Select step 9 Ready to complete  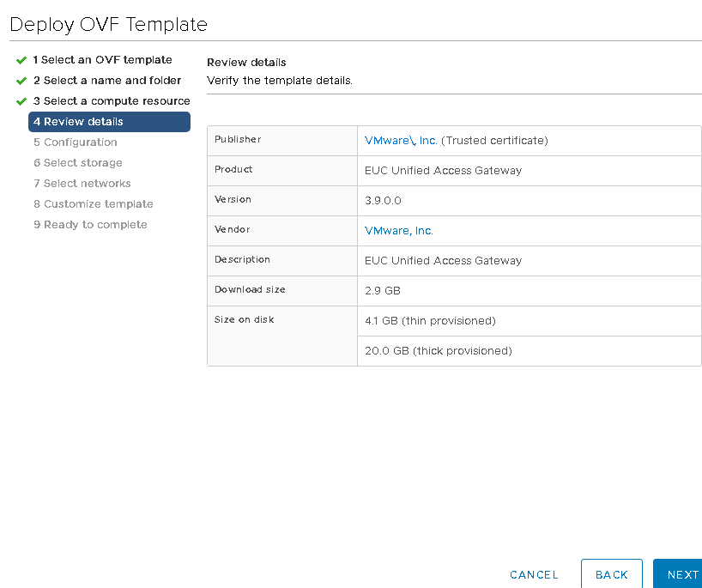(x=90, y=224)
